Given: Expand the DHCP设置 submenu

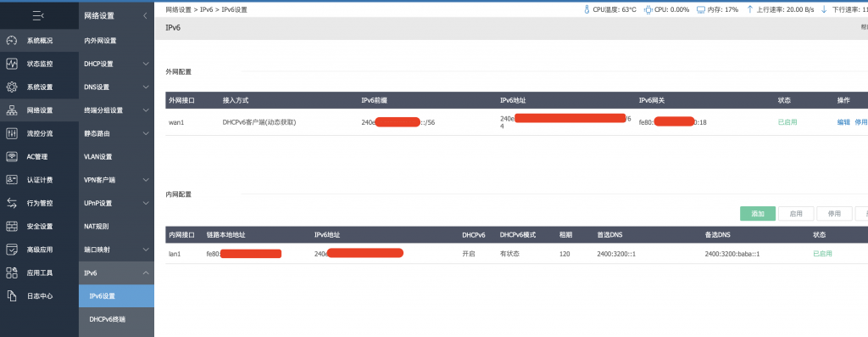Looking at the screenshot, I should pos(146,64).
